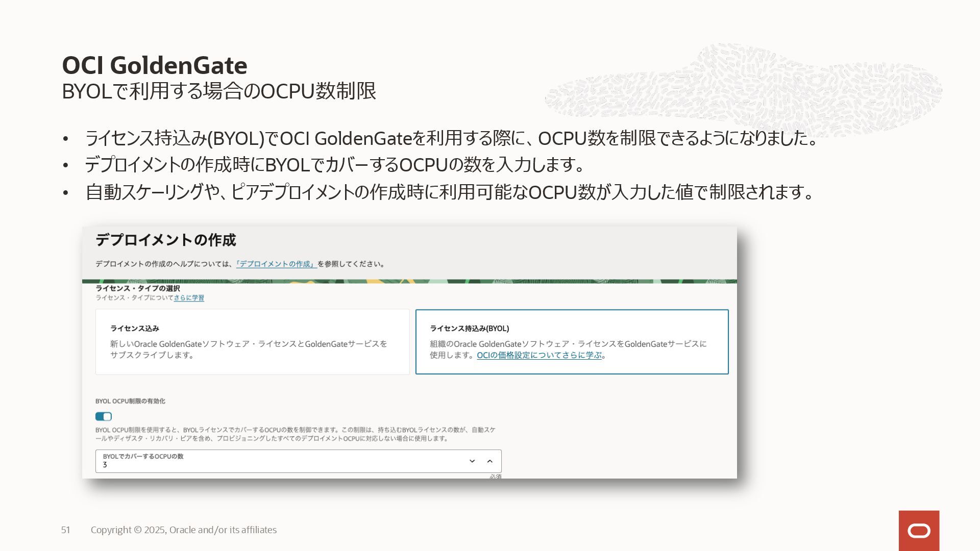Open the さらに学習 link
The height and width of the screenshot is (551, 980).
pyautogui.click(x=189, y=298)
